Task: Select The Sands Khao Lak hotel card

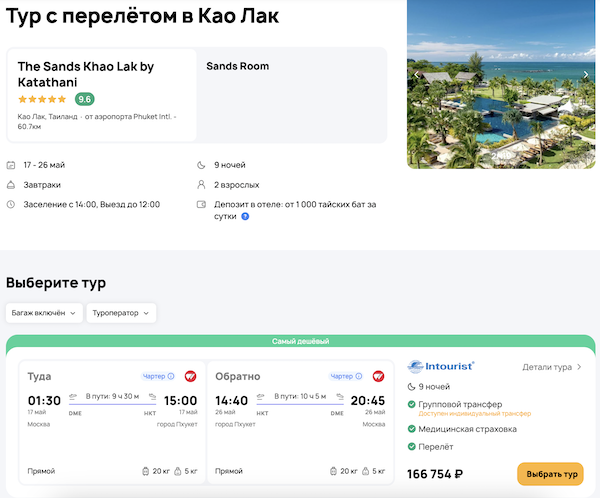Action: pyautogui.click(x=102, y=94)
